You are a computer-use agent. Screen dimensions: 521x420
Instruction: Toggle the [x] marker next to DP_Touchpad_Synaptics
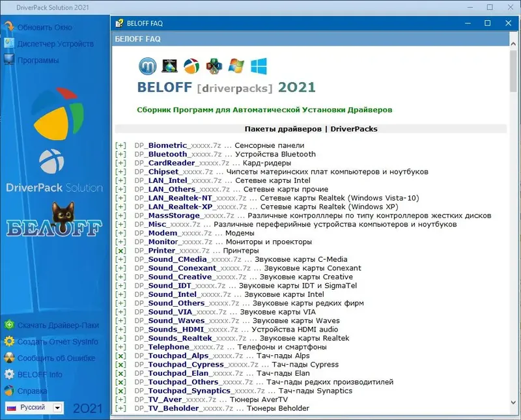120,391
